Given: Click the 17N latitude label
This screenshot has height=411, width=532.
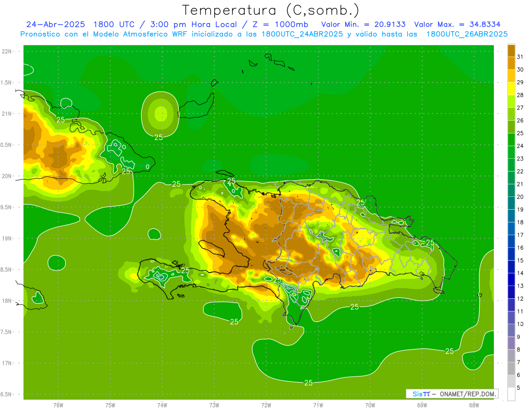Looking at the screenshot, I should click(7, 363).
